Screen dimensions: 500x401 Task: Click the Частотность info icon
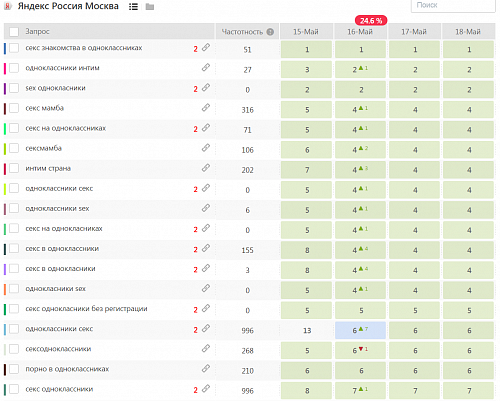point(270,32)
